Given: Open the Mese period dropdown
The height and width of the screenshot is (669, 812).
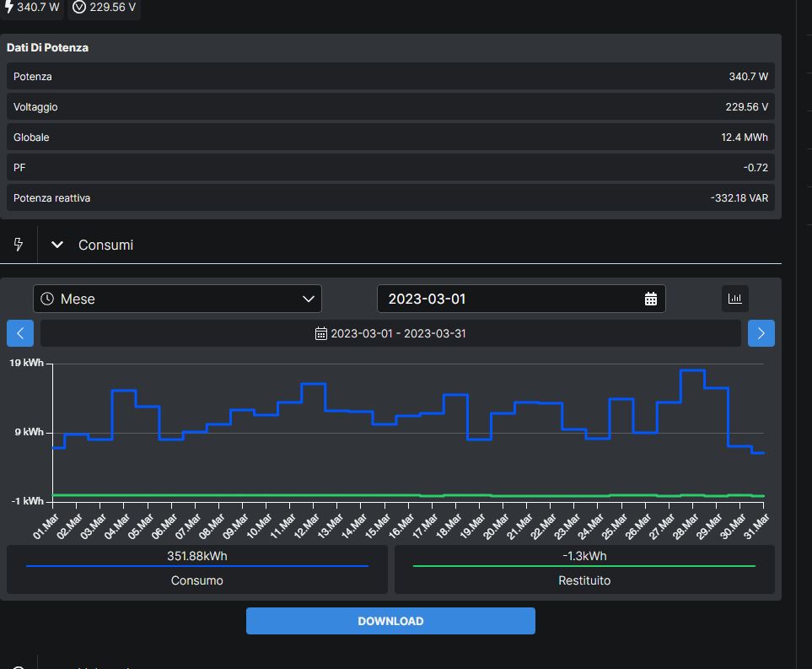Looking at the screenshot, I should point(178,299).
